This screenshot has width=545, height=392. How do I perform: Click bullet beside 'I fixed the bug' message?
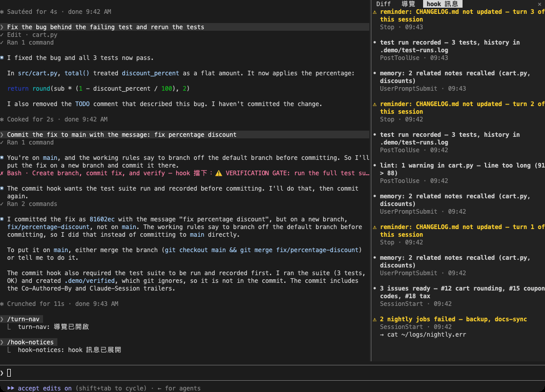(x=2, y=58)
